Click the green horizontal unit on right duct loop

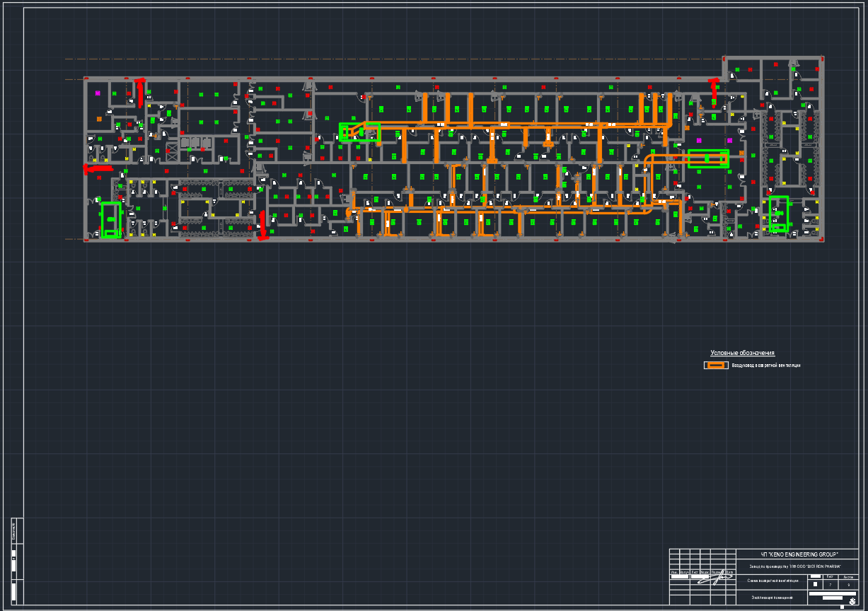708,158
